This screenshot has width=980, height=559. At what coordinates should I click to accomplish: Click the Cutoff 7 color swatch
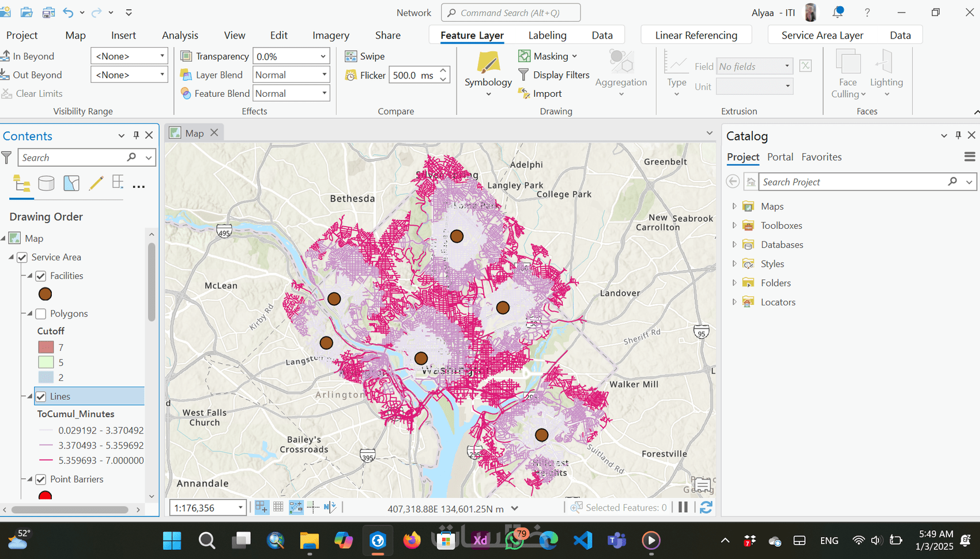click(x=46, y=347)
